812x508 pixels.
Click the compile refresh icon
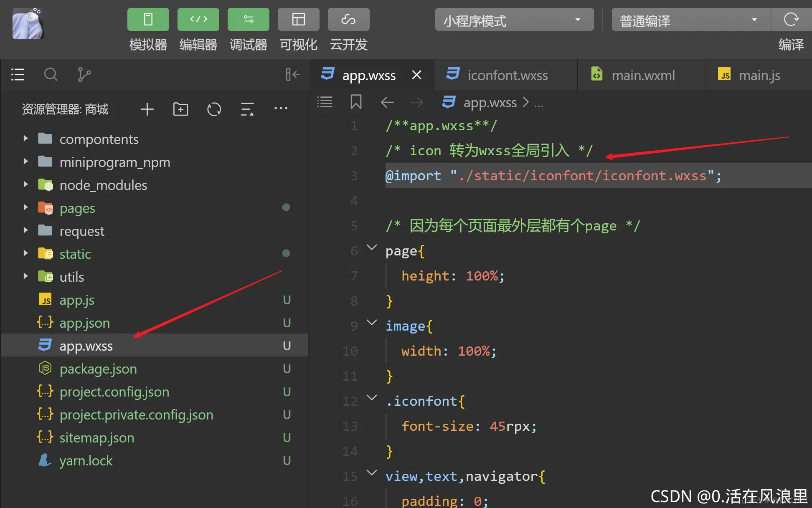point(791,20)
